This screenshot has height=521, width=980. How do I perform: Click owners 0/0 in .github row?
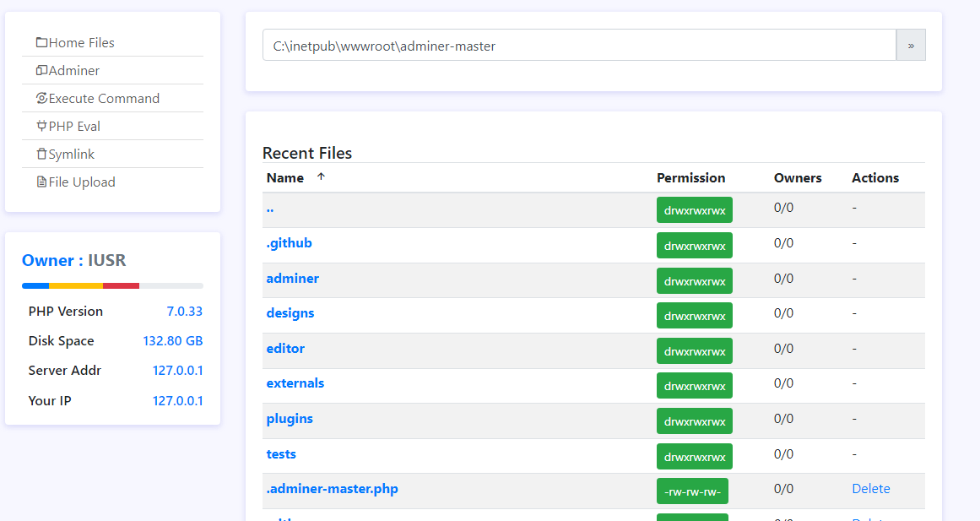coord(783,242)
